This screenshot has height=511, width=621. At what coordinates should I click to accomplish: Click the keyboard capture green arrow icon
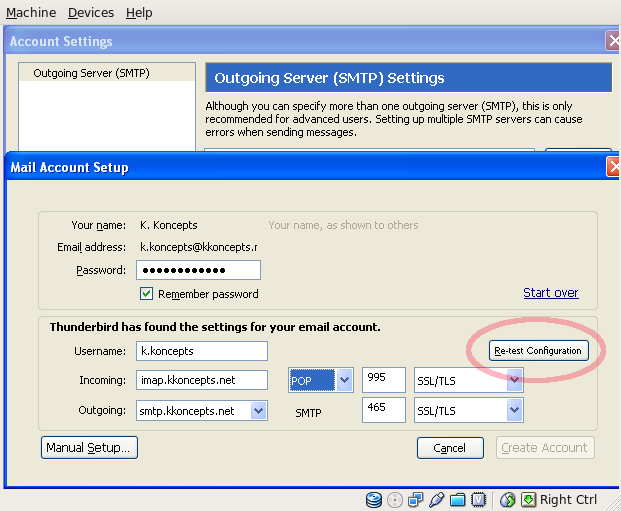(x=529, y=500)
